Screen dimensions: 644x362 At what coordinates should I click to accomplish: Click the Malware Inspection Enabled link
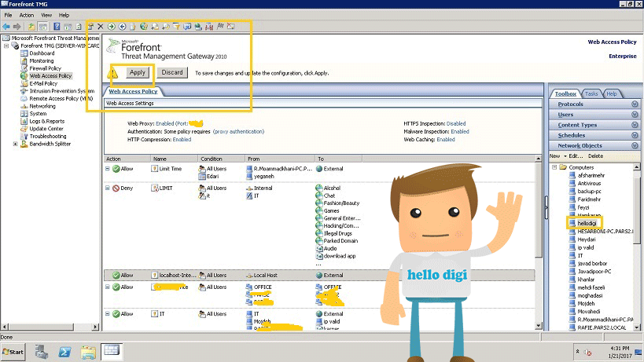click(460, 132)
